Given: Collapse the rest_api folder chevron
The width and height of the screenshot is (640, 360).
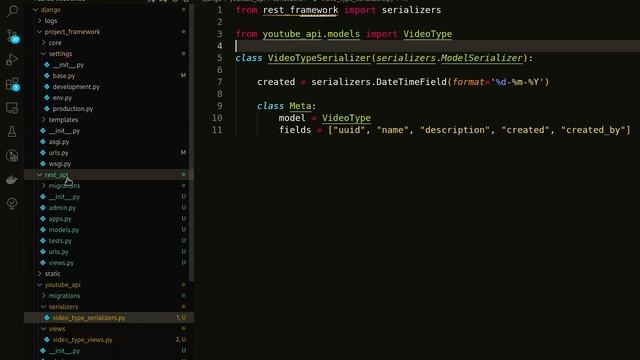Looking at the screenshot, I should click(x=40, y=175).
